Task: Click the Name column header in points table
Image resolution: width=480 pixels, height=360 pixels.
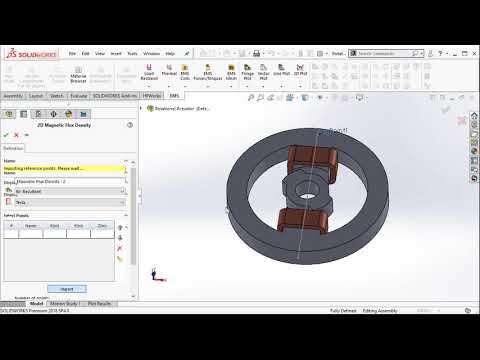Action: tap(31, 226)
